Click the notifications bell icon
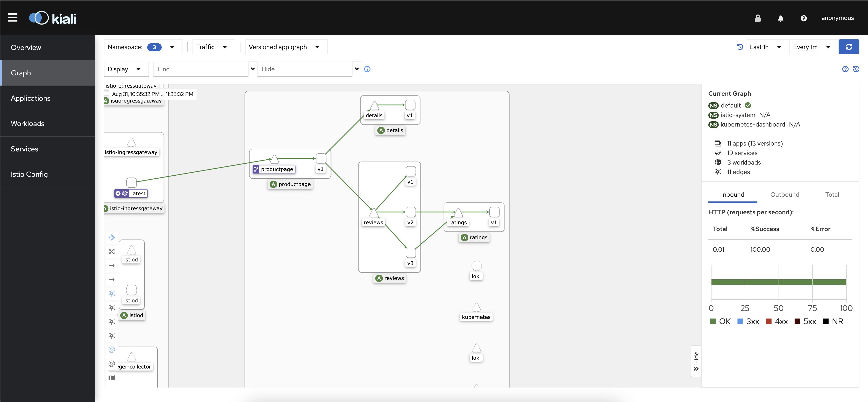The image size is (868, 402). click(x=780, y=18)
